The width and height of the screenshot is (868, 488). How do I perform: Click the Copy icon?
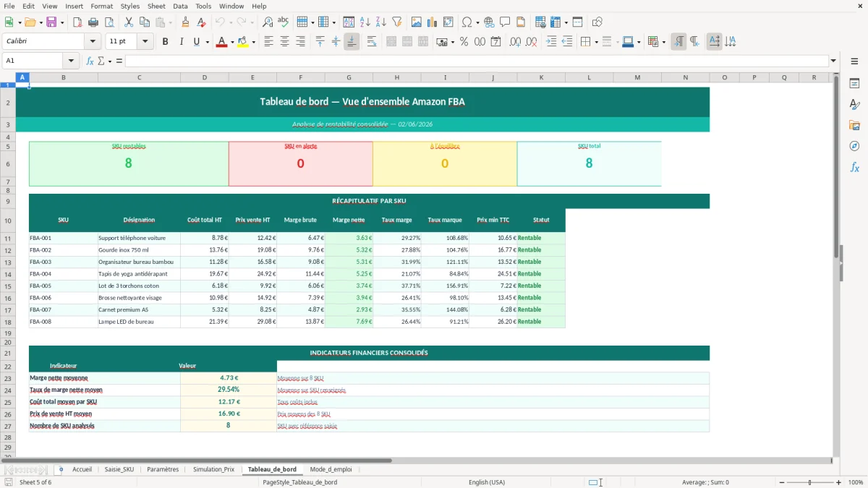pyautogui.click(x=144, y=22)
